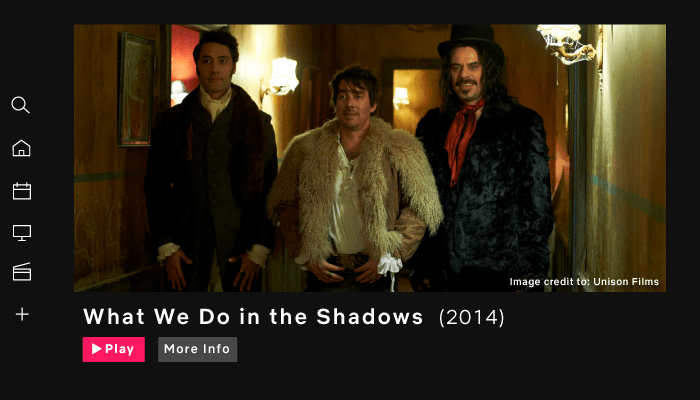Image resolution: width=700 pixels, height=400 pixels.
Task: Click the Image credit to: Unison Films text
Action: pyautogui.click(x=584, y=282)
